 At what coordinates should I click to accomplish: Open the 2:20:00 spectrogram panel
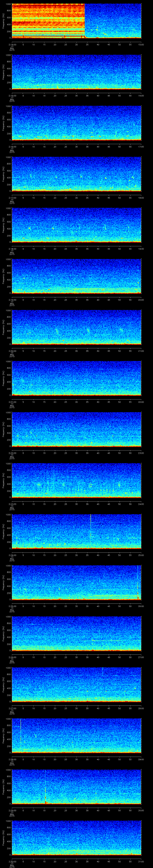76,327
